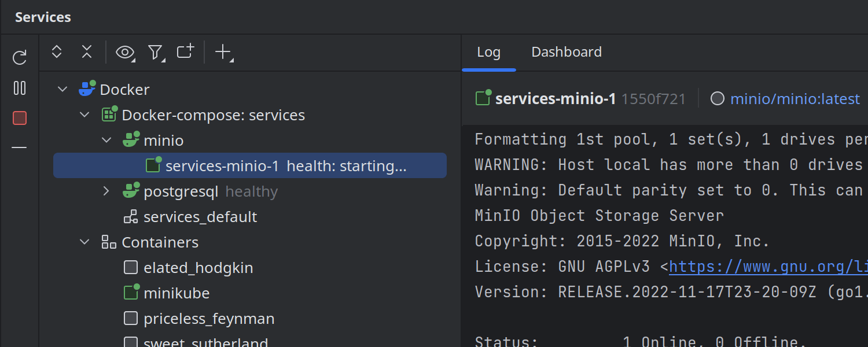The height and width of the screenshot is (347, 868).
Task: Select the Log tab
Action: click(x=489, y=51)
